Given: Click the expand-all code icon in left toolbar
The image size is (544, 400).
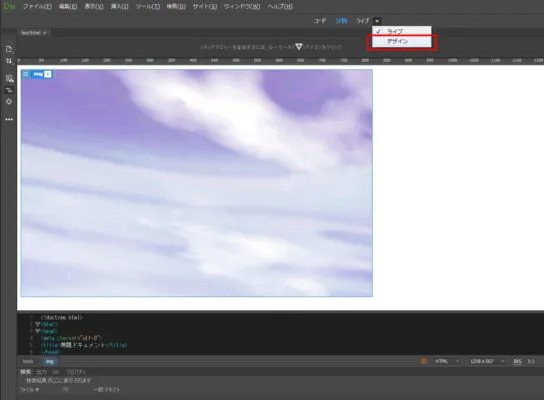Looking at the screenshot, I should 9,90.
